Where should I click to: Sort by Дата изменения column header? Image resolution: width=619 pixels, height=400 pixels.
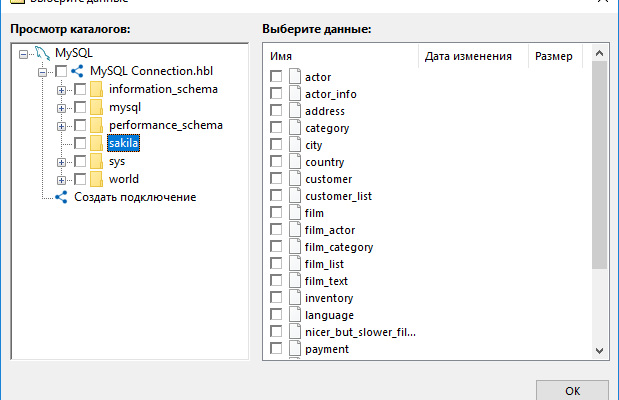coord(472,57)
